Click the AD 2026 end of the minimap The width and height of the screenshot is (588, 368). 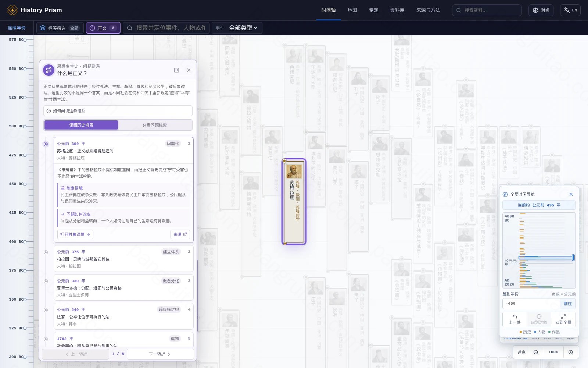click(509, 282)
